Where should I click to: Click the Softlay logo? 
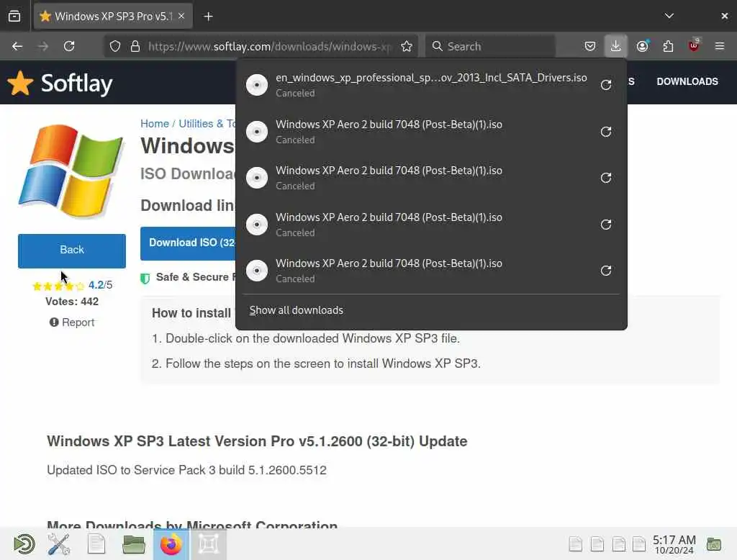point(60,83)
